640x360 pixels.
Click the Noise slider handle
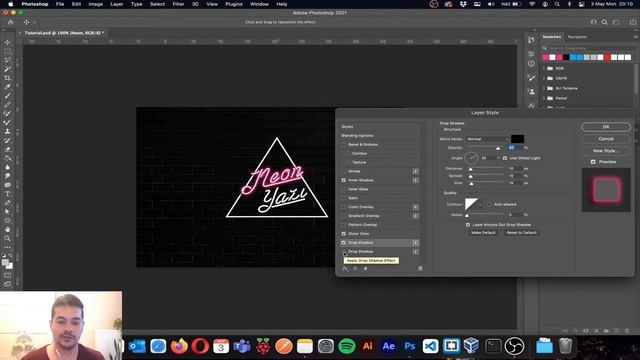pos(467,215)
